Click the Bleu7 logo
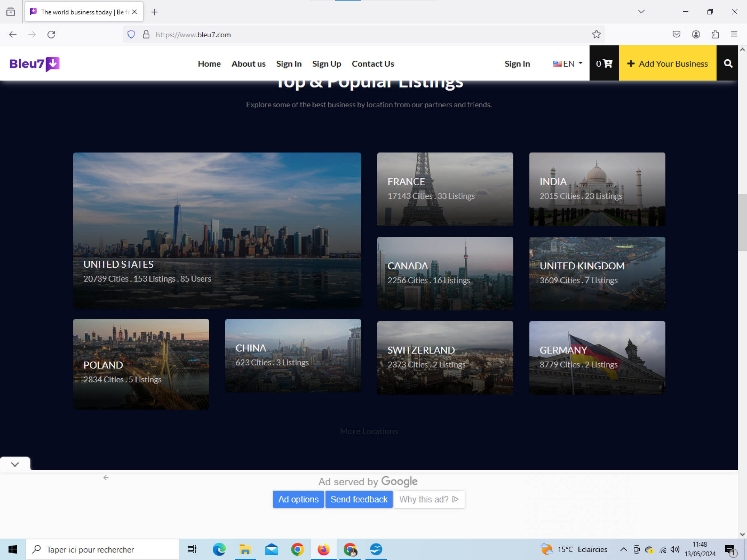The width and height of the screenshot is (747, 560). (35, 64)
